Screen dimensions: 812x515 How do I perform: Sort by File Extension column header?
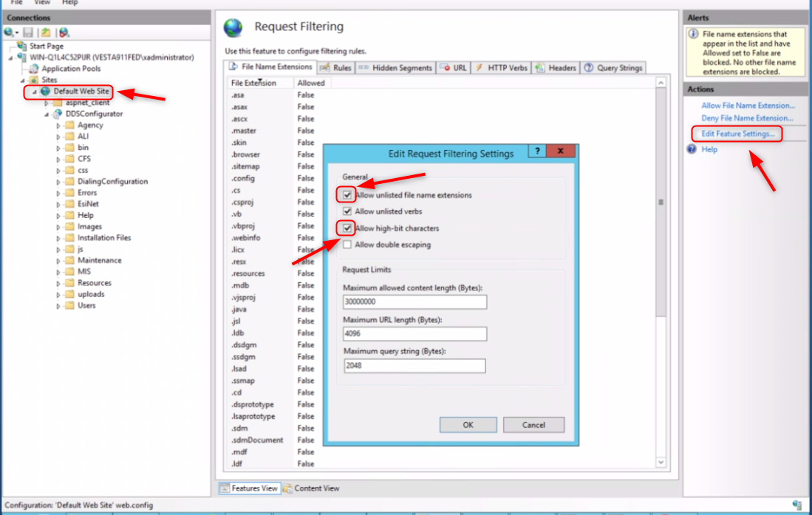click(x=260, y=83)
